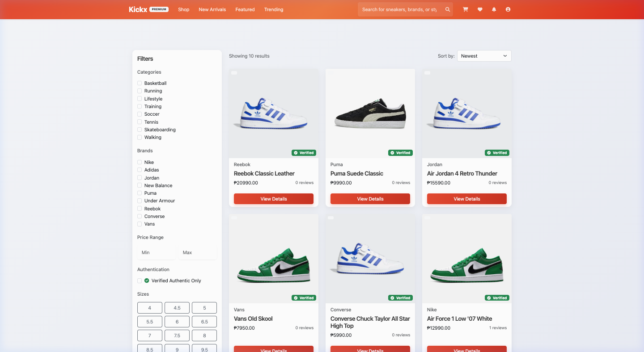Click the Verified badge on Reebok Classic Leather
Image resolution: width=644 pixels, height=352 pixels.
click(304, 153)
